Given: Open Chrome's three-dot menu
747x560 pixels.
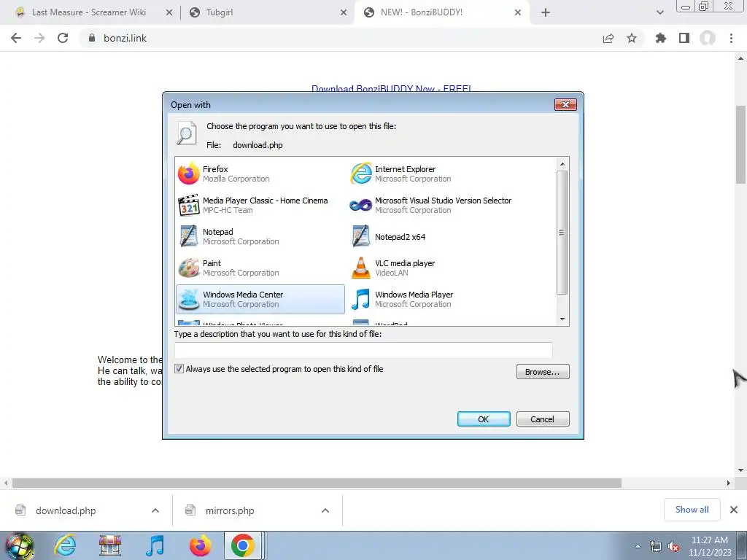Looking at the screenshot, I should (731, 38).
